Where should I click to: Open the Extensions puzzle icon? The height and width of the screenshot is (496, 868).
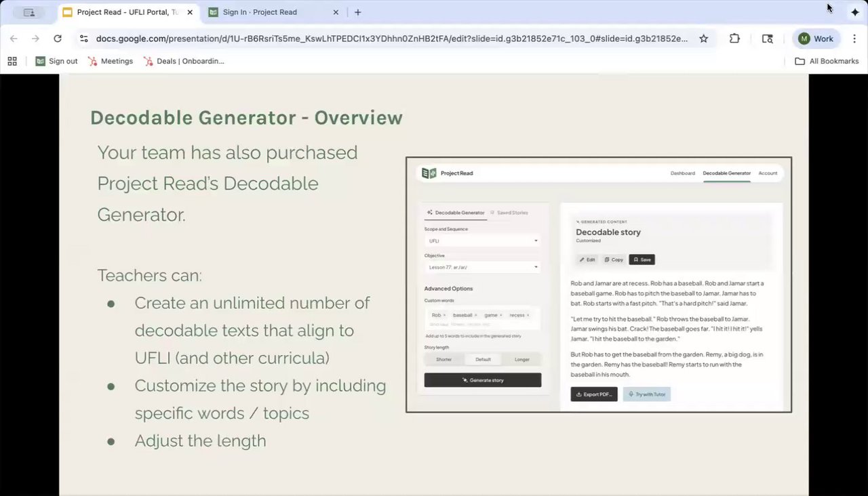click(x=734, y=39)
